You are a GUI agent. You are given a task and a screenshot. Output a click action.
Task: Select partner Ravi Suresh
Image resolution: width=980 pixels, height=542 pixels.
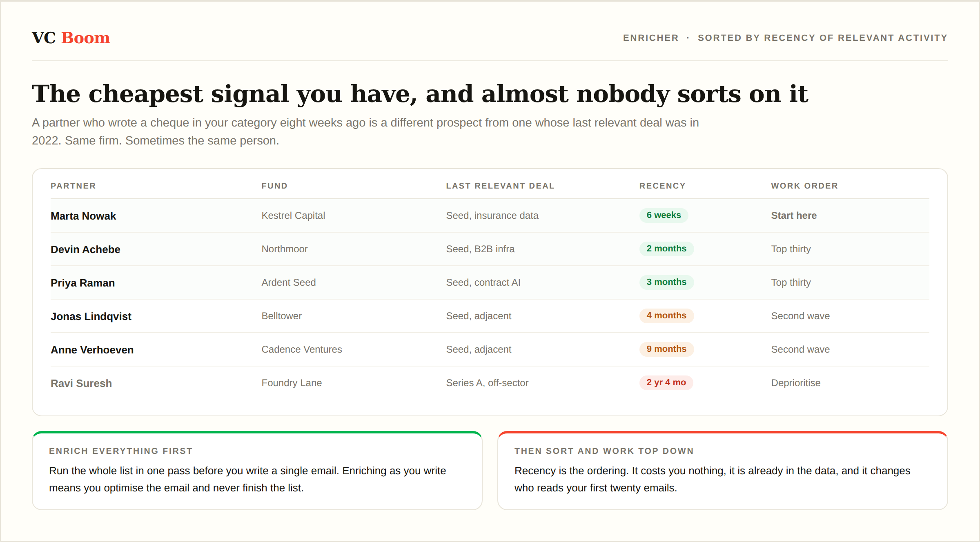tap(81, 383)
